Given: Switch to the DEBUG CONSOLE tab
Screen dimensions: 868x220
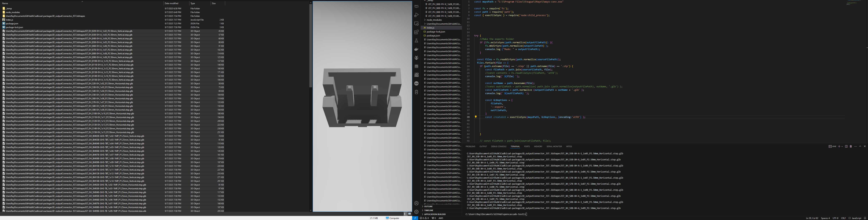Looking at the screenshot, I should coord(498,146).
